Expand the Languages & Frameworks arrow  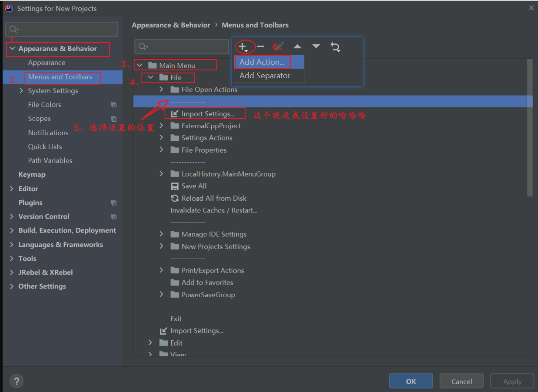12,245
